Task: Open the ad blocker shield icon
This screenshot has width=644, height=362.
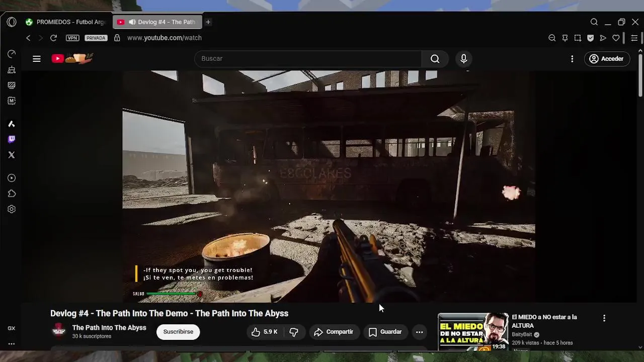Action: [x=591, y=38]
